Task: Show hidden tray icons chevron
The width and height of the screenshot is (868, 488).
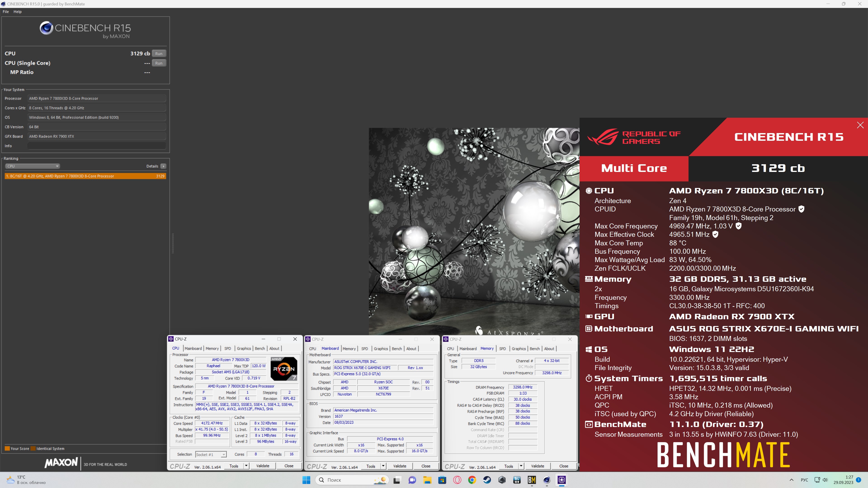Action: point(792,480)
